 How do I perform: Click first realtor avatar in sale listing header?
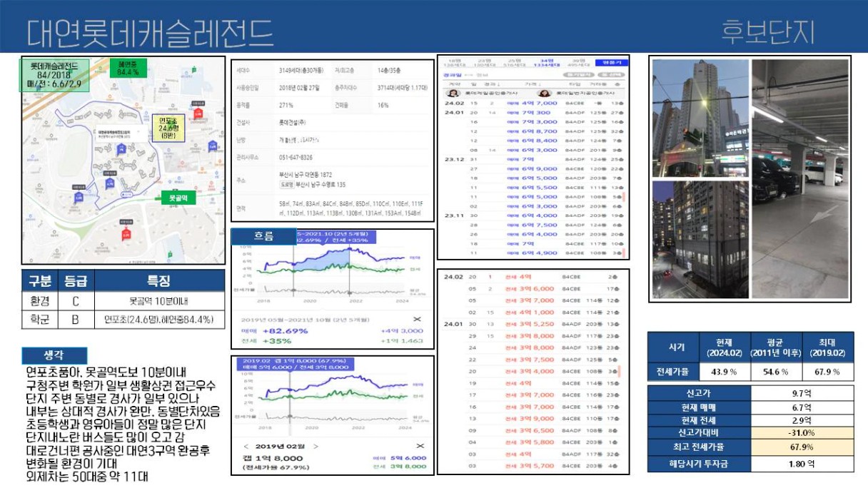click(452, 93)
